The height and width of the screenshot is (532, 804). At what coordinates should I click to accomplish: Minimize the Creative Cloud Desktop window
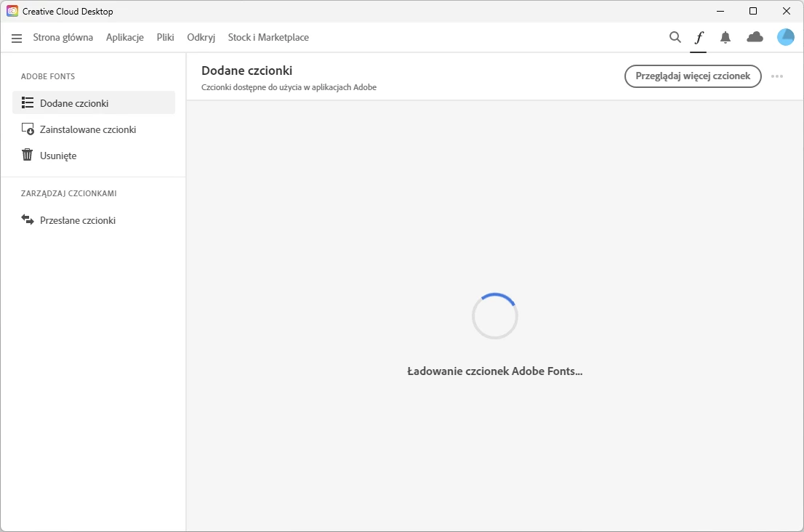coord(720,11)
